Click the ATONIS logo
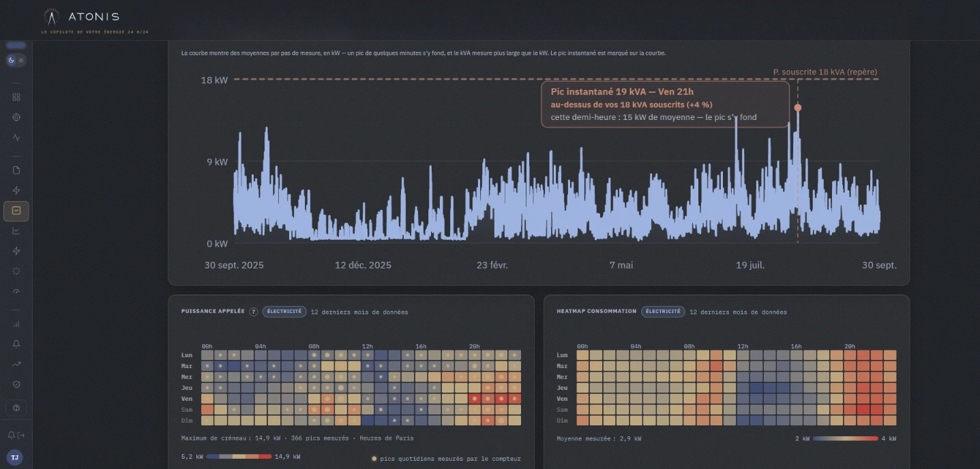The image size is (980, 469). [80, 16]
